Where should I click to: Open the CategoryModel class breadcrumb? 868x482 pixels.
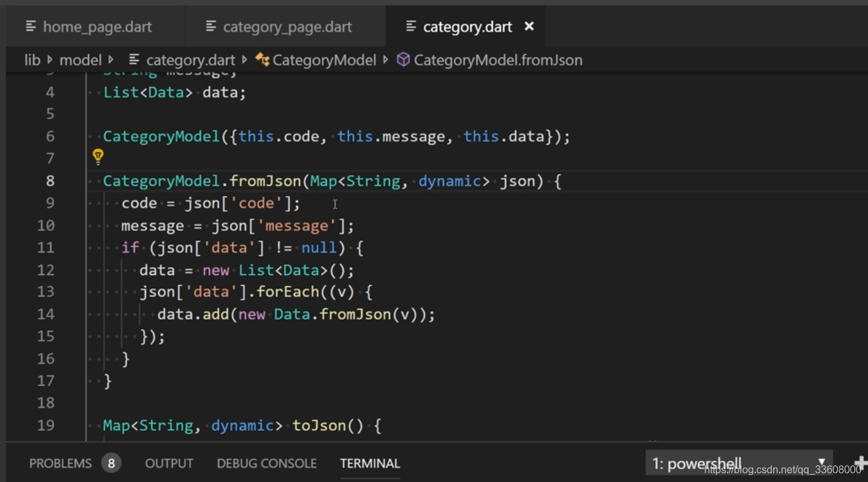click(324, 60)
